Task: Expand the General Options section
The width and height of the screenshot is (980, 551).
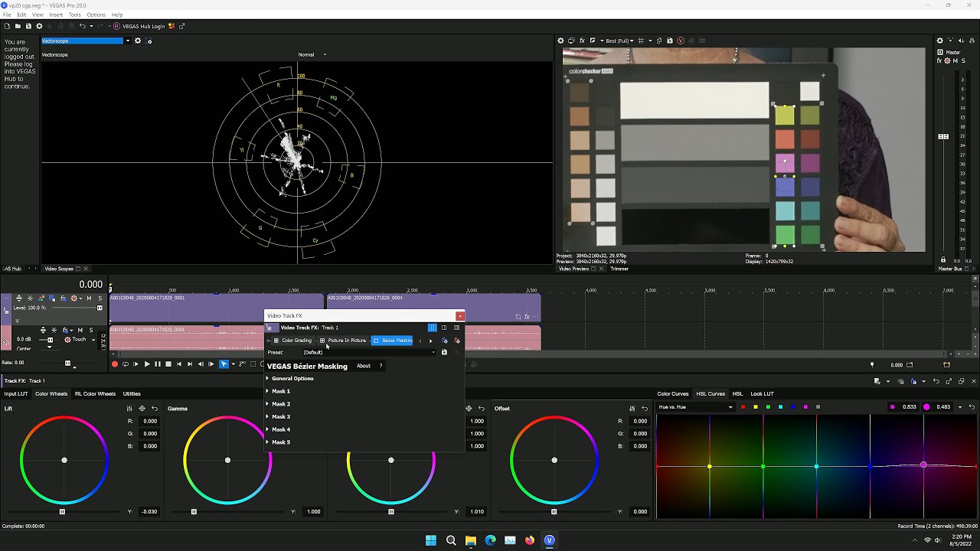Action: 267,378
